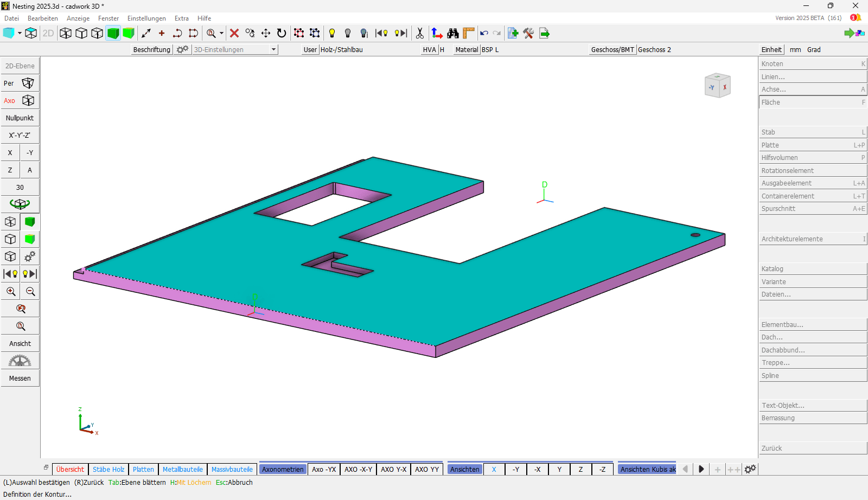Click the X'-Y'-Z' button
Image resolution: width=868 pixels, height=500 pixels.
[20, 135]
